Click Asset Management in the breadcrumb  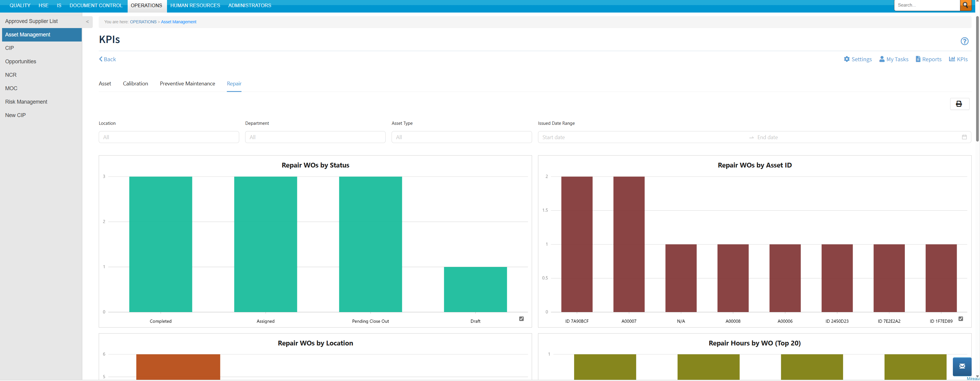pyautogui.click(x=179, y=22)
